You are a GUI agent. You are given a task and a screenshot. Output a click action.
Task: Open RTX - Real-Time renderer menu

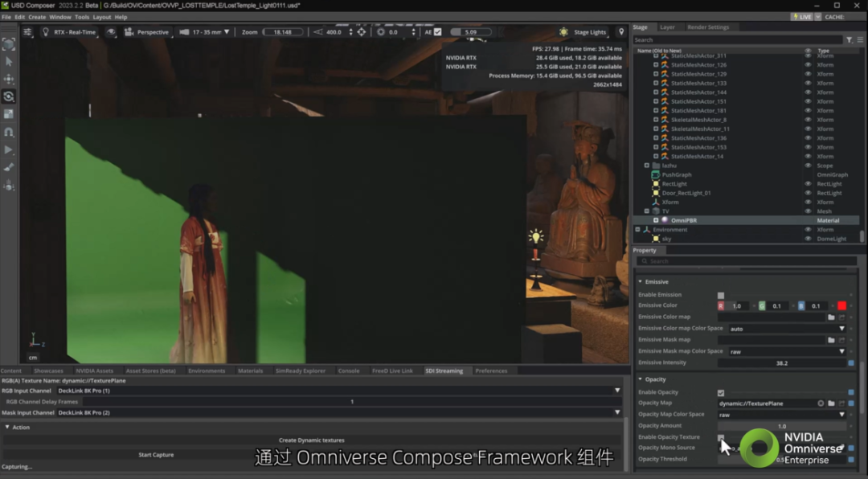pyautogui.click(x=69, y=32)
